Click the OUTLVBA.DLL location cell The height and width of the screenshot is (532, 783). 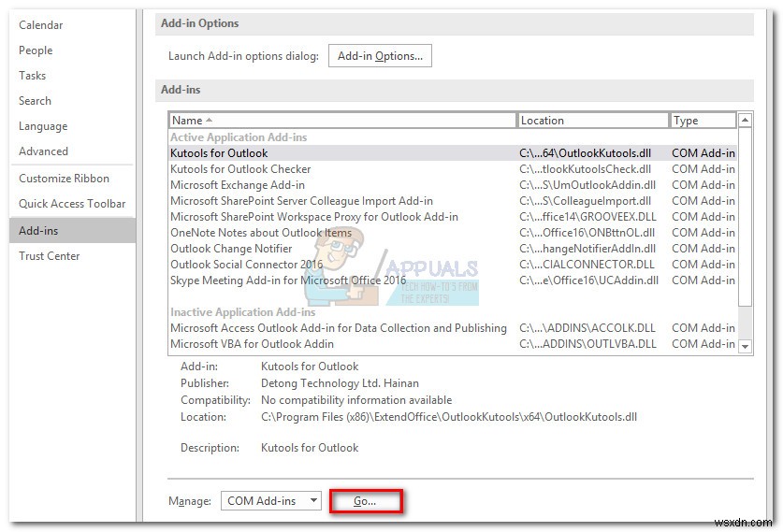point(587,344)
